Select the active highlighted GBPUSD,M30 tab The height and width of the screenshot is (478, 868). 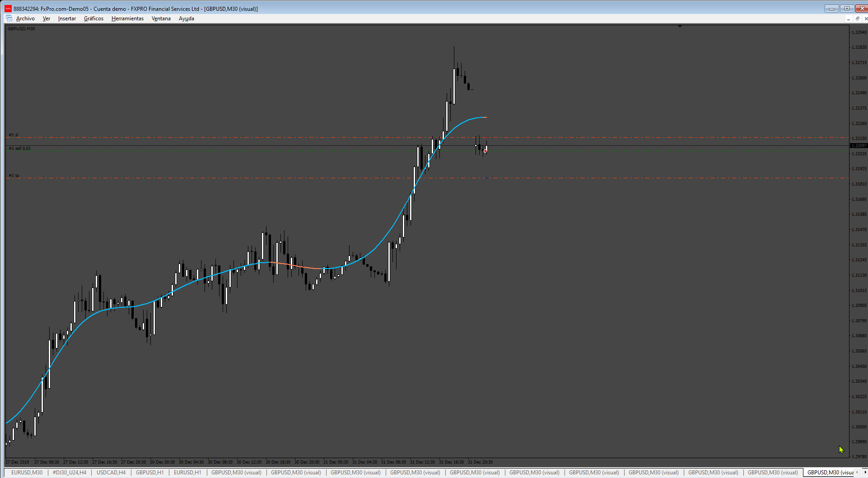coord(829,473)
